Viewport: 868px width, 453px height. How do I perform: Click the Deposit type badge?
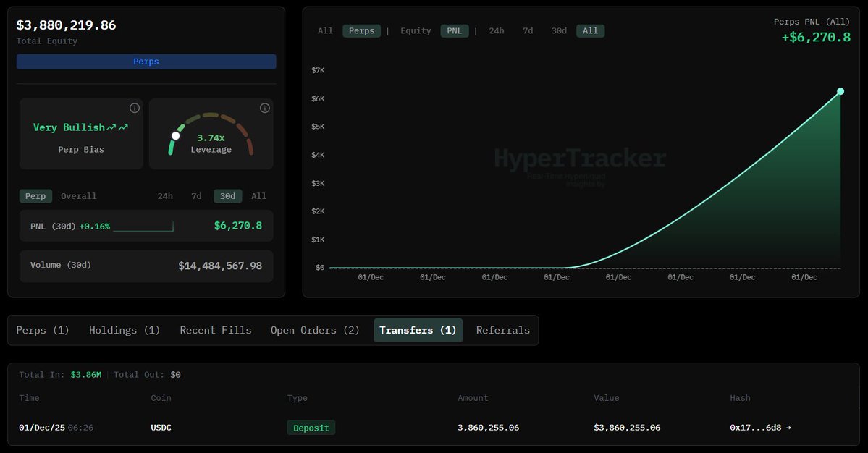pos(311,427)
